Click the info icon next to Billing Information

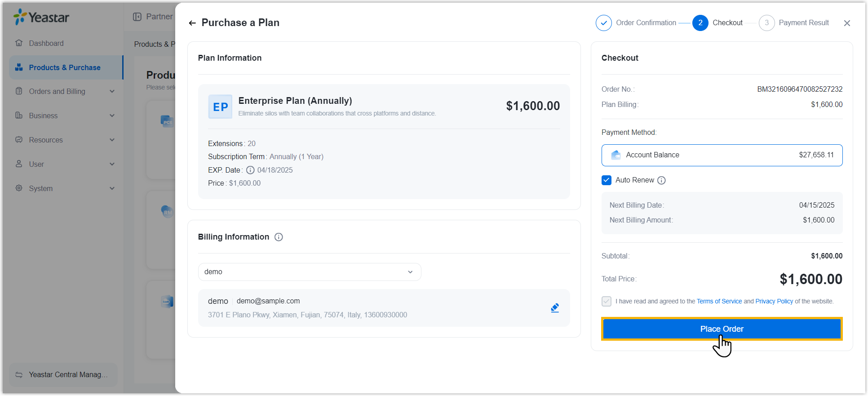279,237
